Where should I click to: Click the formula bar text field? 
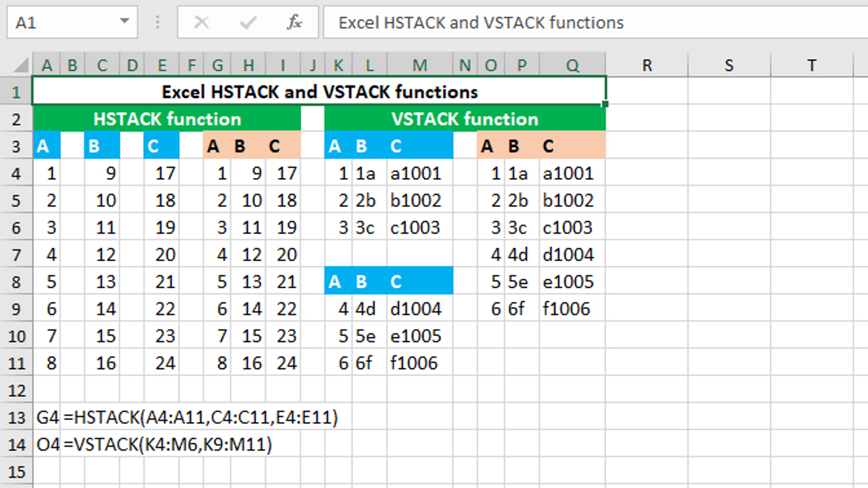click(x=596, y=22)
